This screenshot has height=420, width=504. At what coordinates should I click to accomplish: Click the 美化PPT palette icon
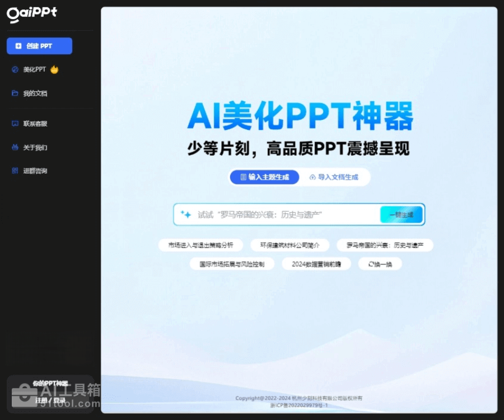coord(15,70)
